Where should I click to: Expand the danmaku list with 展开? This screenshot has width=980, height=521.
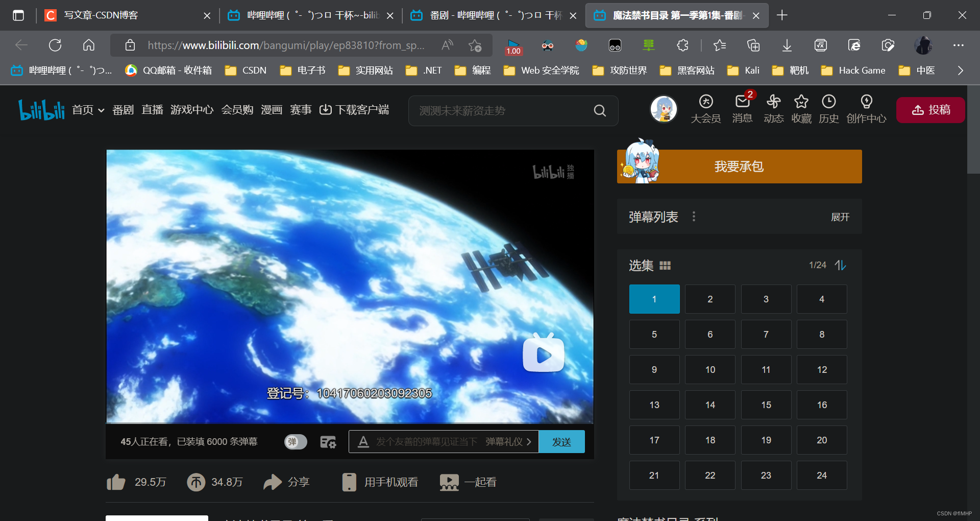(x=840, y=217)
